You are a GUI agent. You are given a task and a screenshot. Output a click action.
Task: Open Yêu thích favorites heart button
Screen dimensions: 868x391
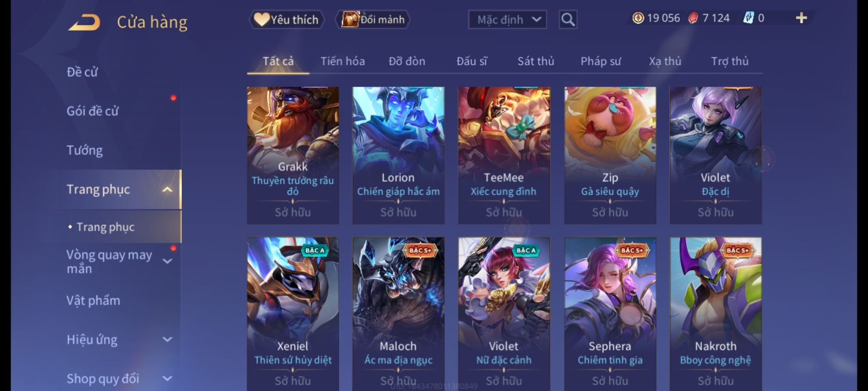(x=286, y=20)
